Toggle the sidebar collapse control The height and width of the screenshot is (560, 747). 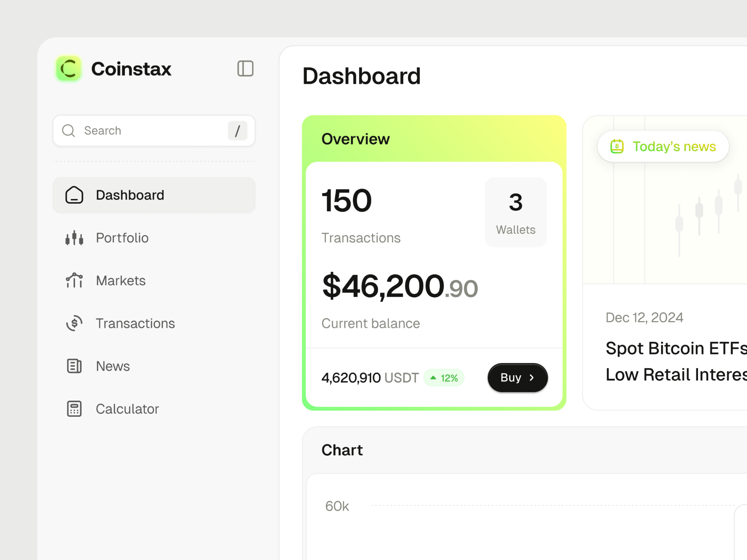click(246, 69)
